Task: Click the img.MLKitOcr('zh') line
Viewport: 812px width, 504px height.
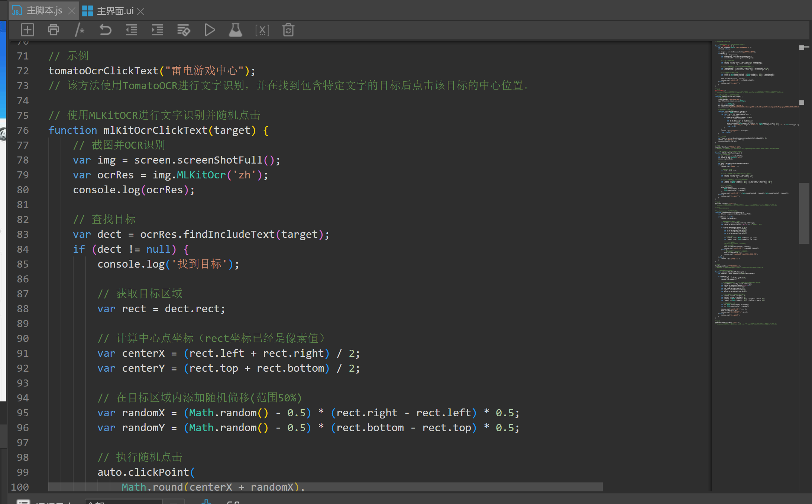Action: pyautogui.click(x=171, y=175)
